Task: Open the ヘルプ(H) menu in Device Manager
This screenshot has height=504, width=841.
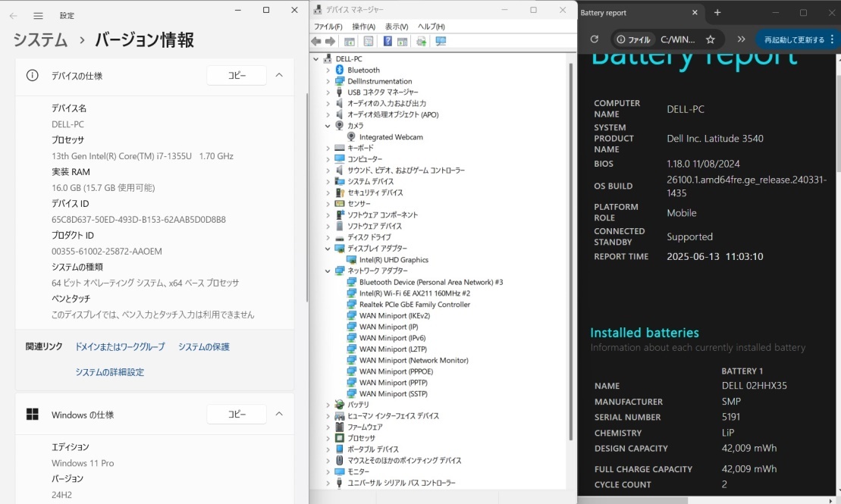Action: pos(431,27)
